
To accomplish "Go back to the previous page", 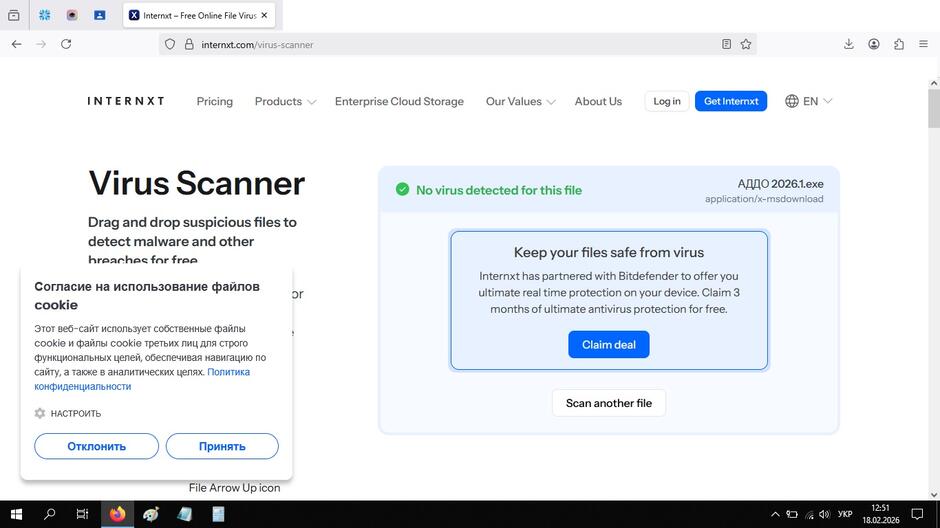I will pyautogui.click(x=17, y=44).
